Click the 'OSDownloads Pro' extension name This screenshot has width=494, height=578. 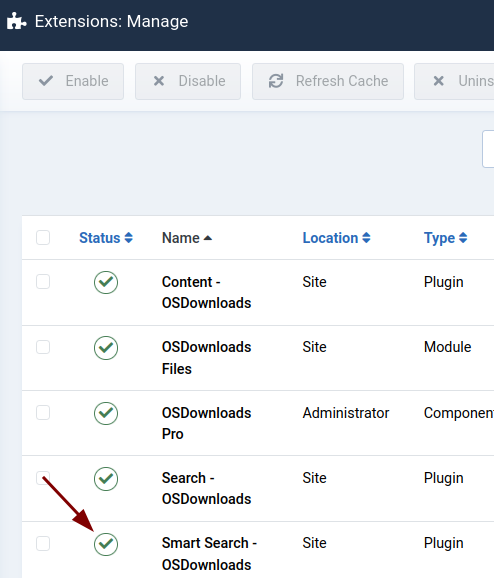pyautogui.click(x=206, y=423)
